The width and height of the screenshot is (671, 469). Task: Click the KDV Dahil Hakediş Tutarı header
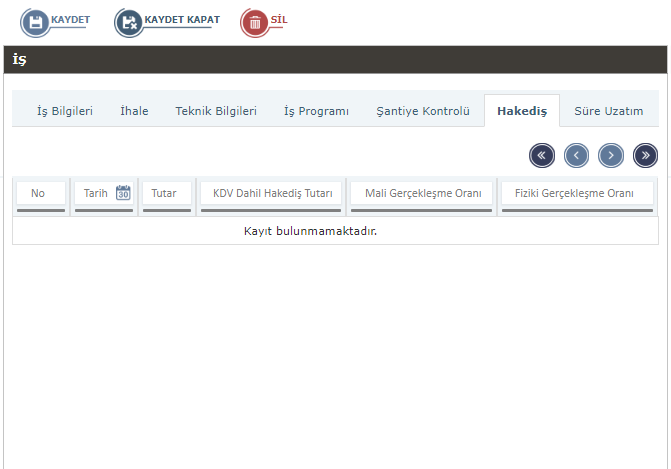click(272, 193)
